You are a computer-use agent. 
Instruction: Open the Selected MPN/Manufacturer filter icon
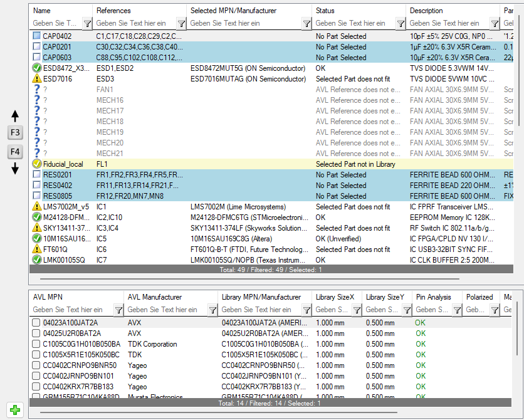(x=307, y=24)
